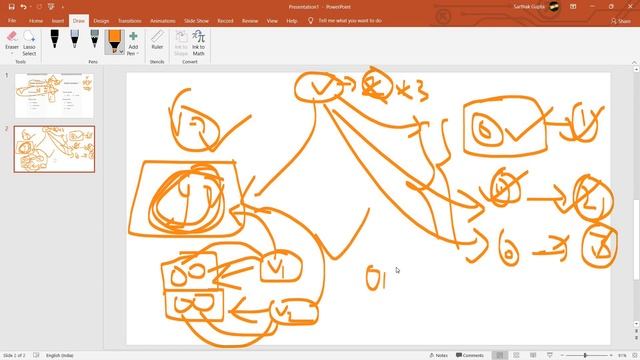Open the Undo history dropdown
The image size is (640, 360).
(x=31, y=7)
